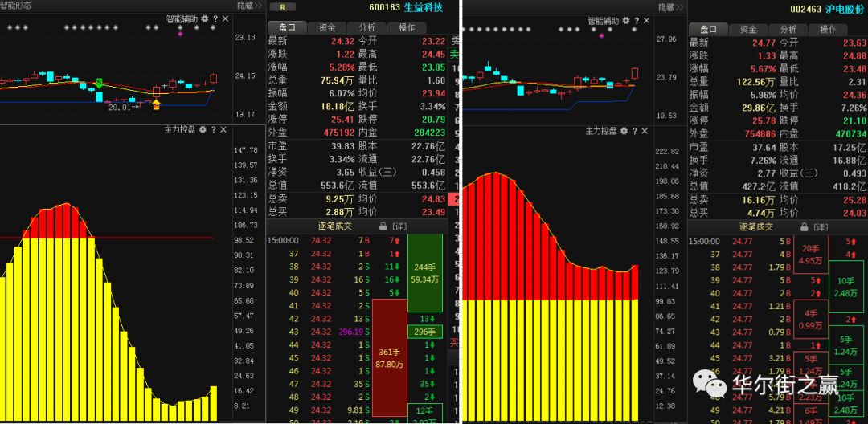Click 生益科技 latest price 24.32
The image size is (868, 424).
point(342,41)
